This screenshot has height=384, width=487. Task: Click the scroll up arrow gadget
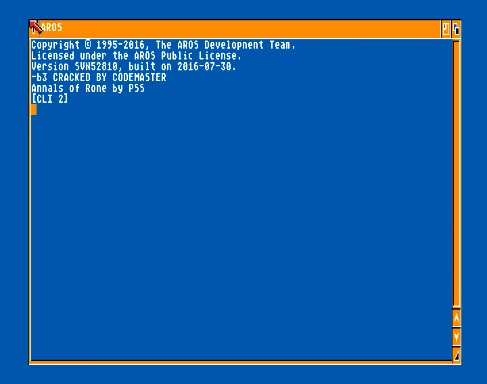click(456, 318)
